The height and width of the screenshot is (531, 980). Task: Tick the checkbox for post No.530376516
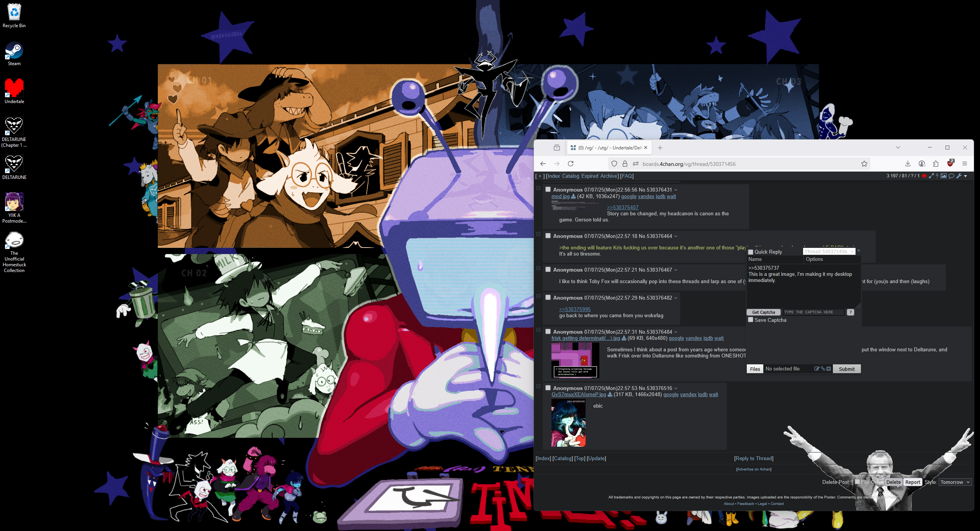point(548,388)
